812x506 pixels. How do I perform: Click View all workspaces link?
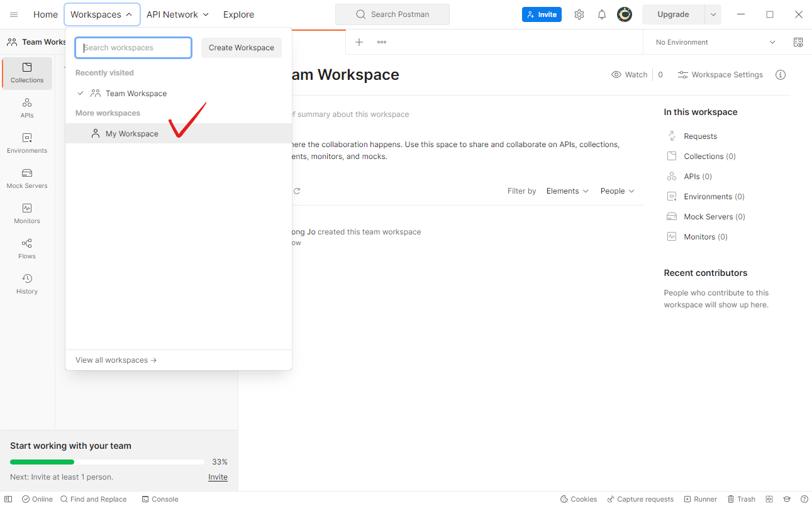click(x=116, y=360)
